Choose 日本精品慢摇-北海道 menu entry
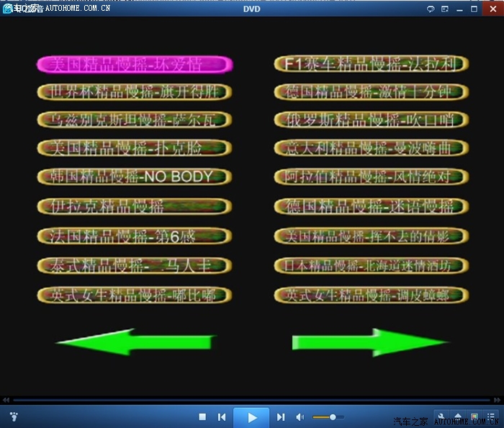Image resolution: width=504 pixels, height=428 pixels. pyautogui.click(x=371, y=265)
